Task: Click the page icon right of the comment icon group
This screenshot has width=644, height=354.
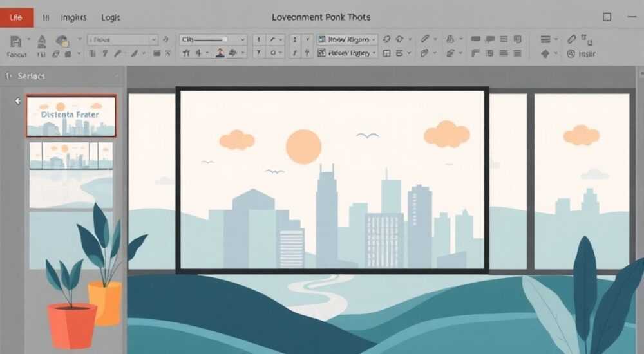Action: pyautogui.click(x=518, y=39)
